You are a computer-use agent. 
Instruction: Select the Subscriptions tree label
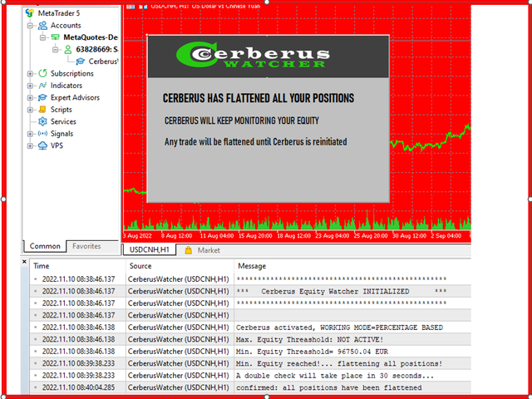pos(72,74)
